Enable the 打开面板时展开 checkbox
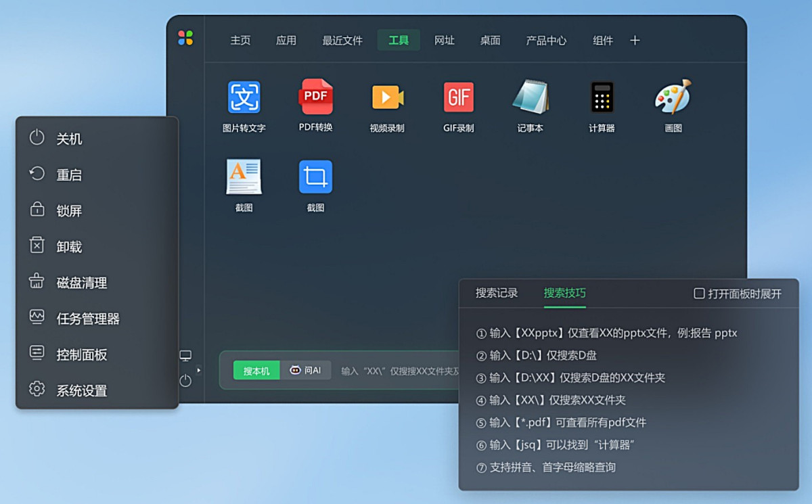Viewport: 812px width, 504px height. coord(700,294)
